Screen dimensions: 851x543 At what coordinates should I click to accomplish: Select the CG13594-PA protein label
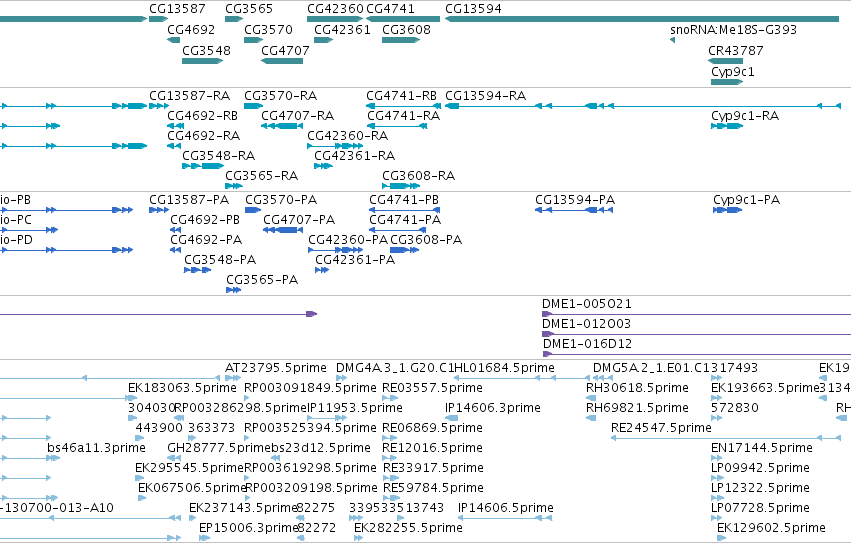575,200
